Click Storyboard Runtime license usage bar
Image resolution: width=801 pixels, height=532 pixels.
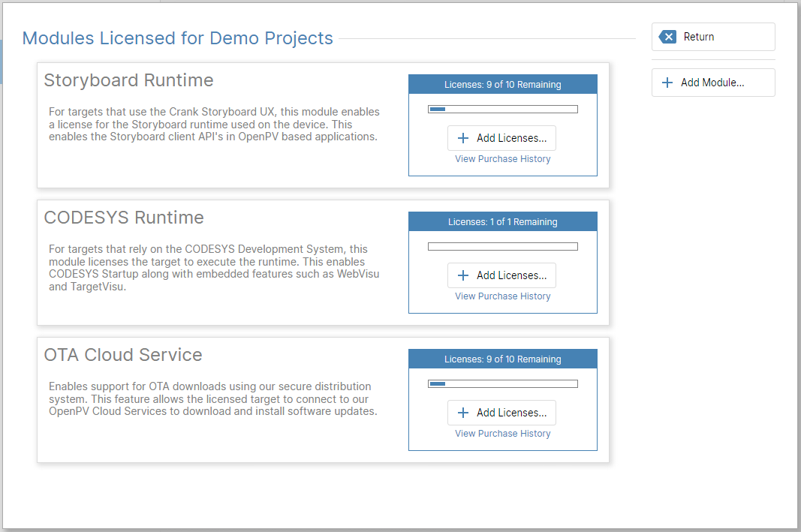[x=503, y=110]
